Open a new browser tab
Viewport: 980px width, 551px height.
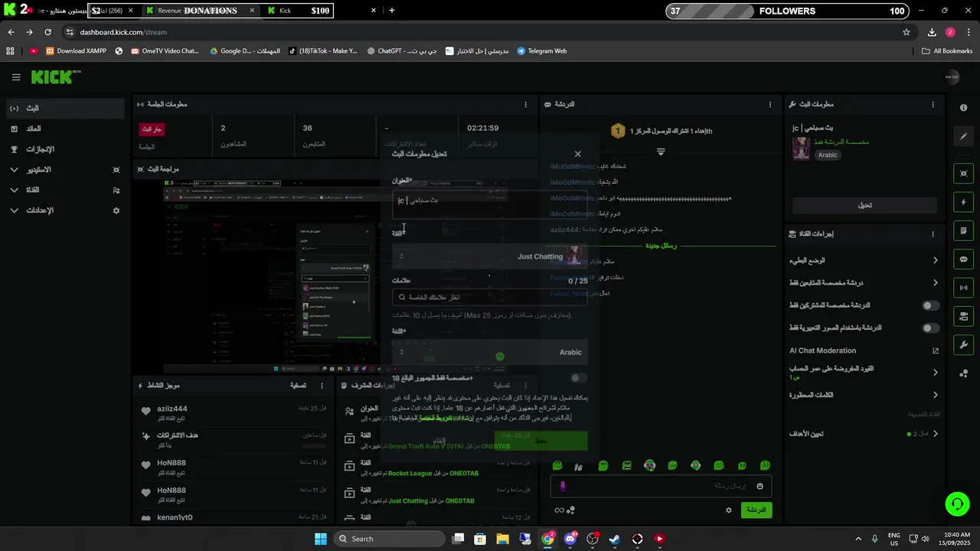pyautogui.click(x=392, y=11)
